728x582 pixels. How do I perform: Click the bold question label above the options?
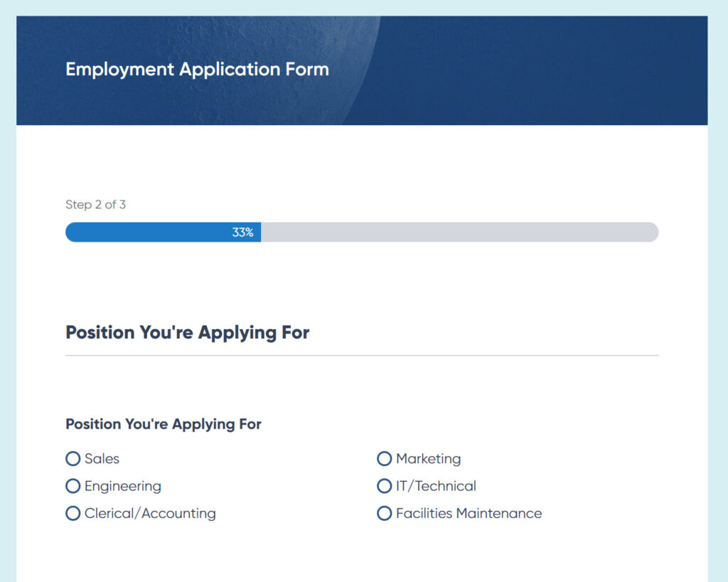(x=164, y=424)
